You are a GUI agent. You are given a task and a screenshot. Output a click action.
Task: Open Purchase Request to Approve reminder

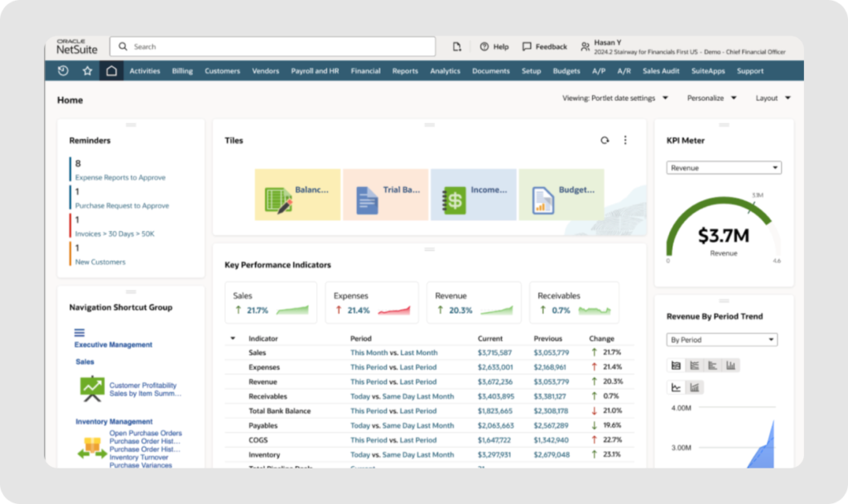(122, 206)
